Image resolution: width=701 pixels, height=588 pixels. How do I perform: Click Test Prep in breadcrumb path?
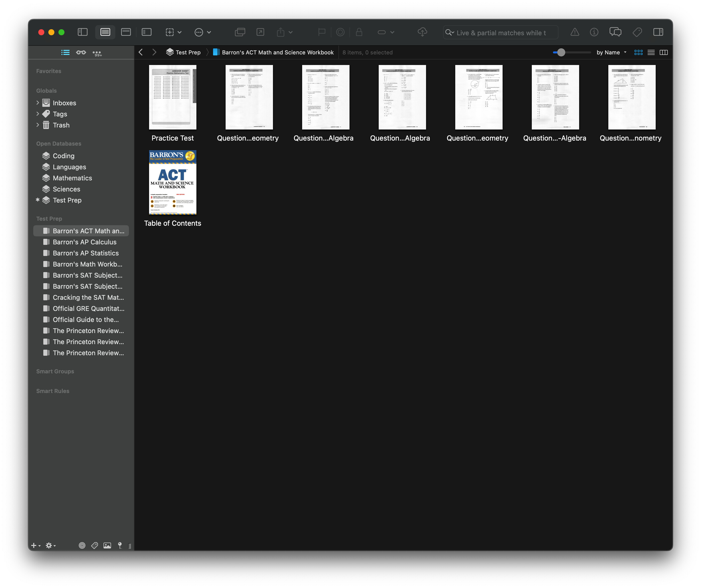(x=188, y=52)
